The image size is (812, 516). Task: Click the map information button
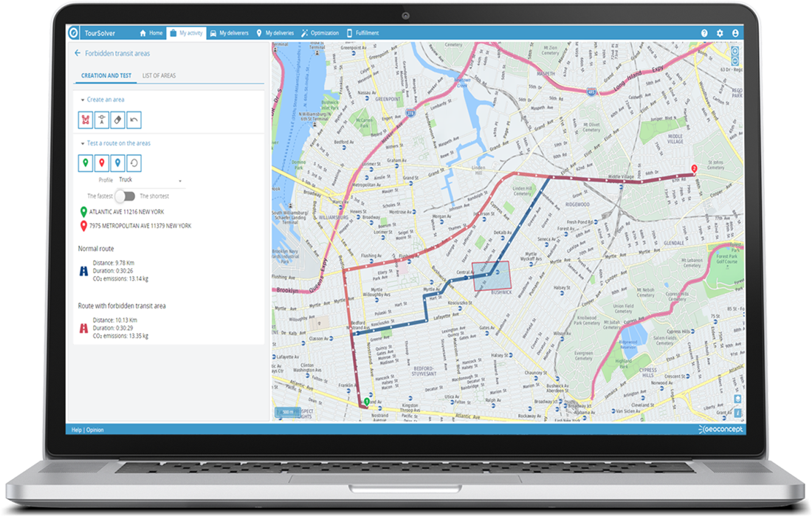(x=737, y=413)
